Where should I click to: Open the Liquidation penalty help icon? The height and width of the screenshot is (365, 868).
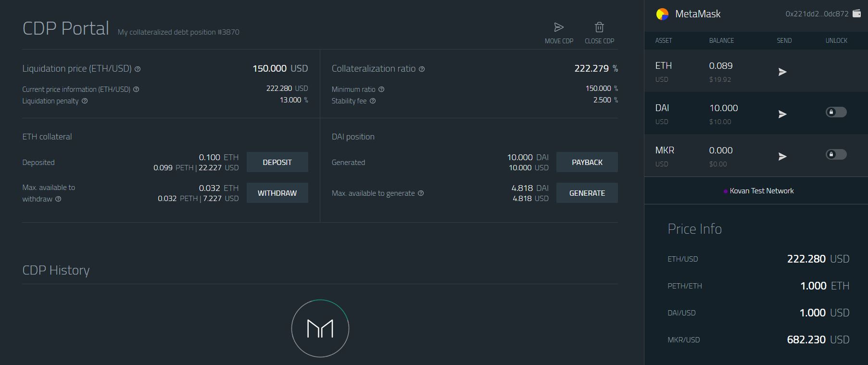tap(85, 101)
